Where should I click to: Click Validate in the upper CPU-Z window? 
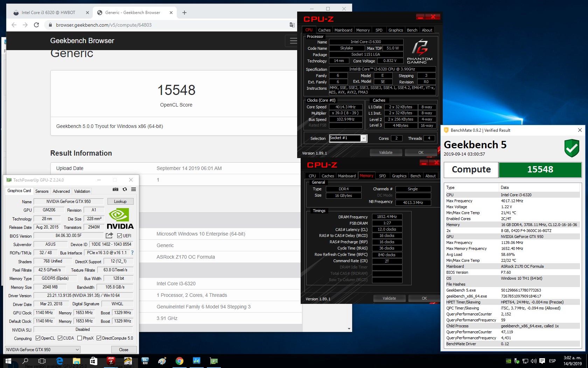[x=386, y=152]
